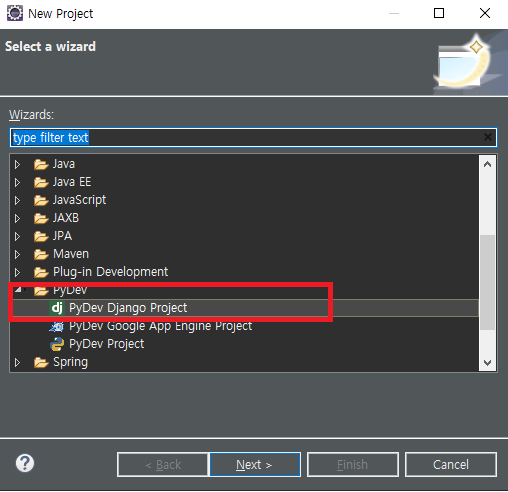This screenshot has height=492, width=508.
Task: Click the JAXB folder icon
Action: 41,218
